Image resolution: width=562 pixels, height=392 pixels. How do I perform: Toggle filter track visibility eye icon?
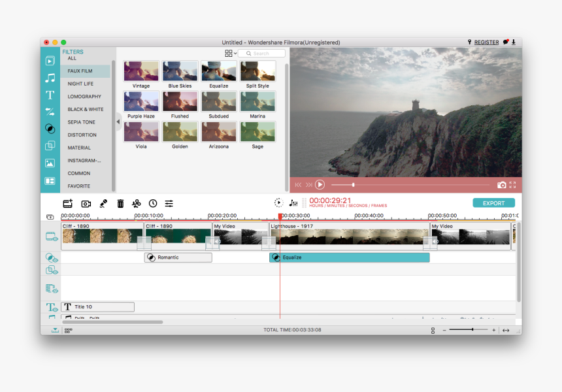(52, 257)
